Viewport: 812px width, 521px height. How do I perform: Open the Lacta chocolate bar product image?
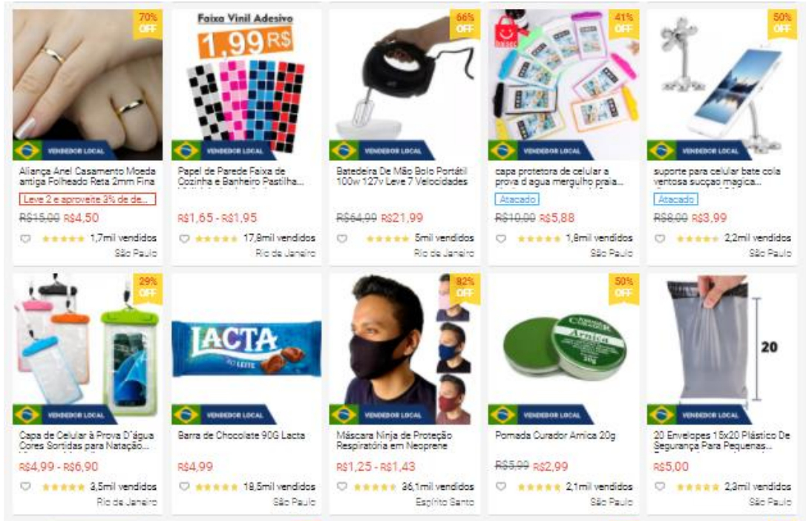[x=246, y=350]
